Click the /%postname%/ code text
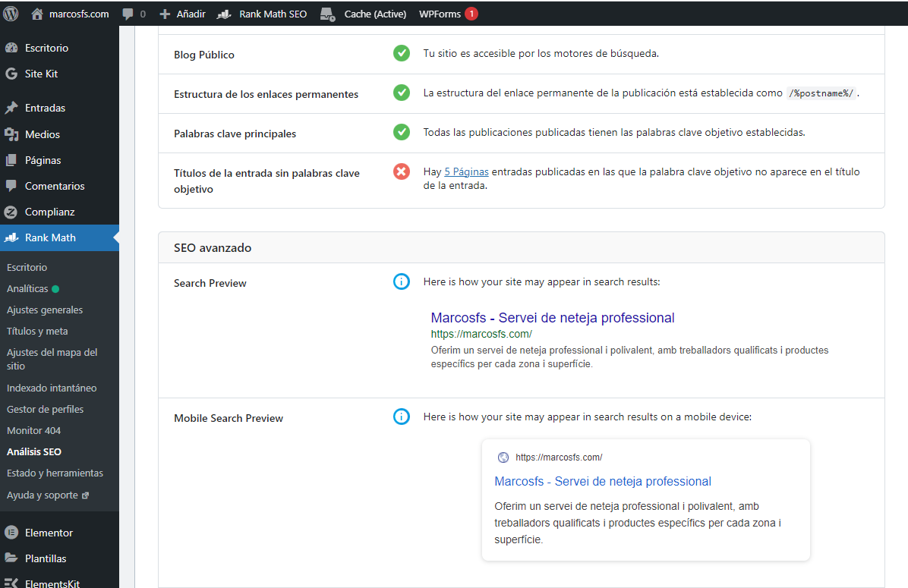The image size is (908, 588). click(x=821, y=93)
